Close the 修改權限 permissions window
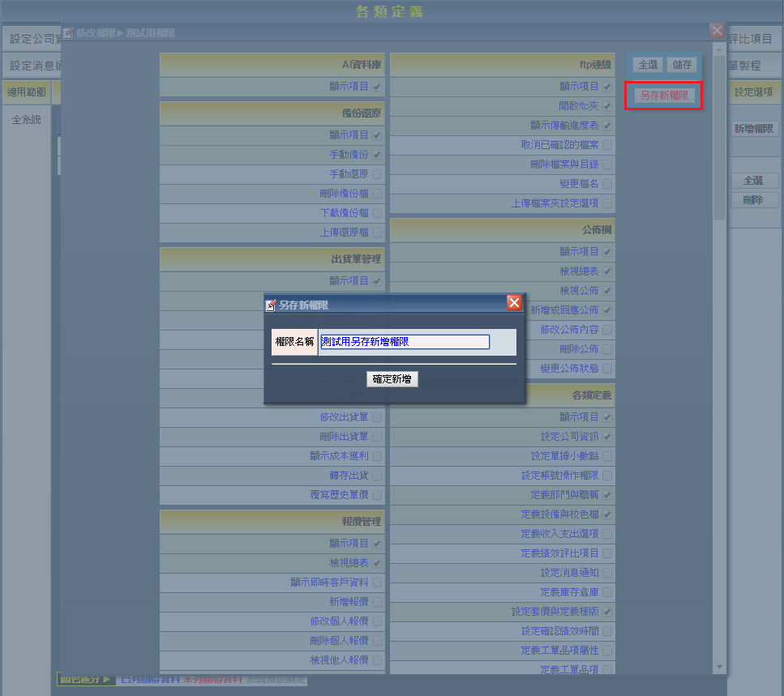 [717, 31]
